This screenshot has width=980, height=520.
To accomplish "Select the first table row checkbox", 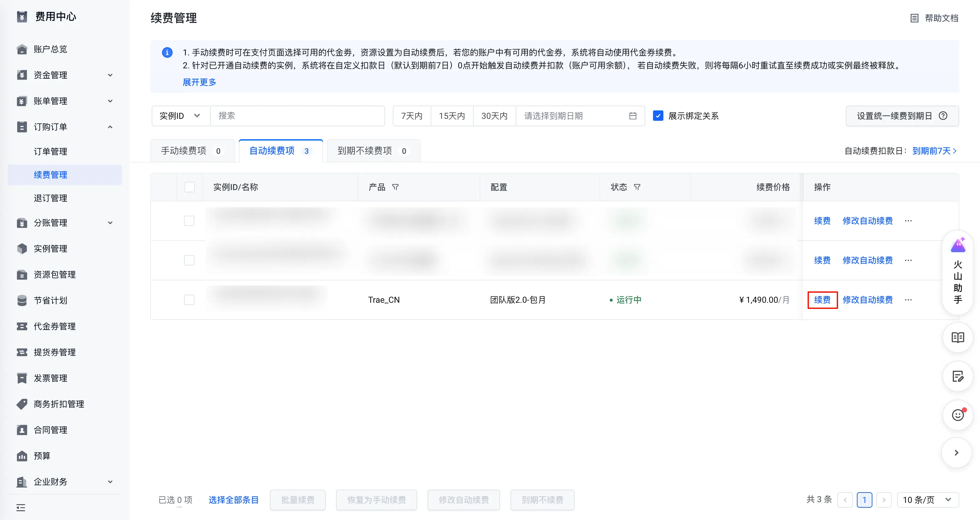I will pos(189,221).
